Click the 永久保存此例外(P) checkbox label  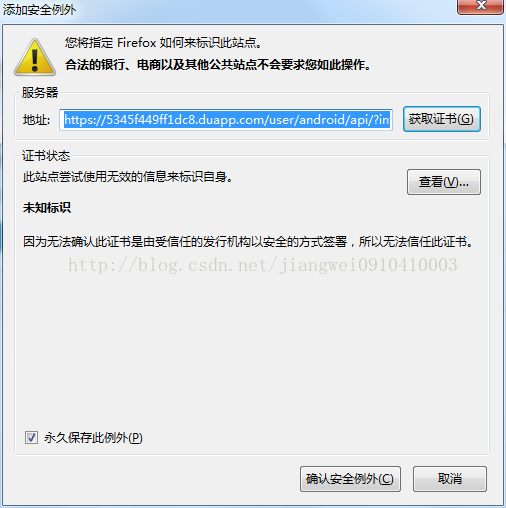pyautogui.click(x=93, y=438)
